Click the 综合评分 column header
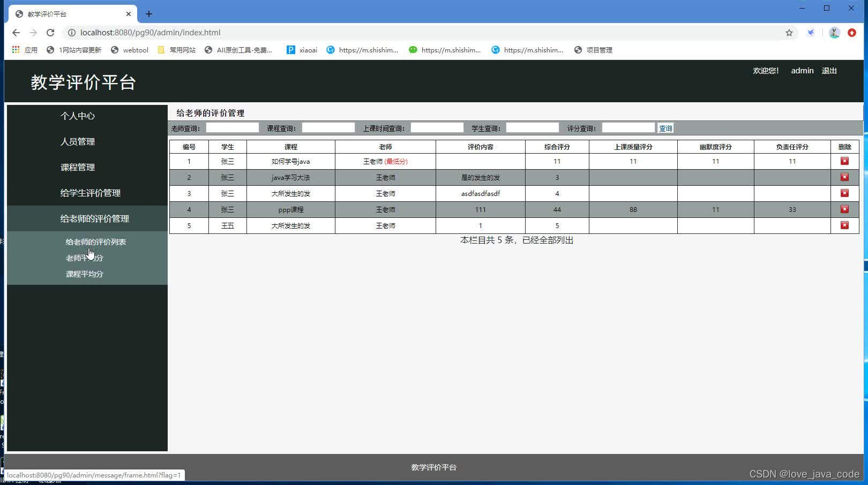 pos(557,147)
